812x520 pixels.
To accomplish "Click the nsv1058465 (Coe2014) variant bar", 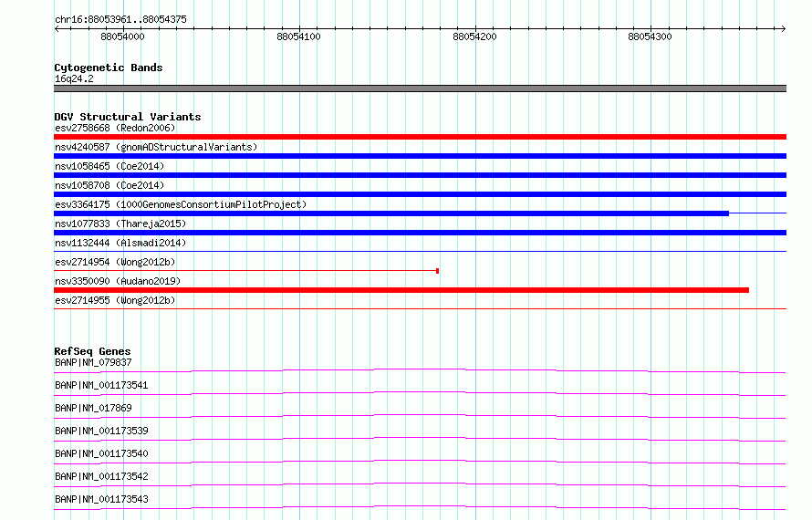I will click(x=420, y=175).
